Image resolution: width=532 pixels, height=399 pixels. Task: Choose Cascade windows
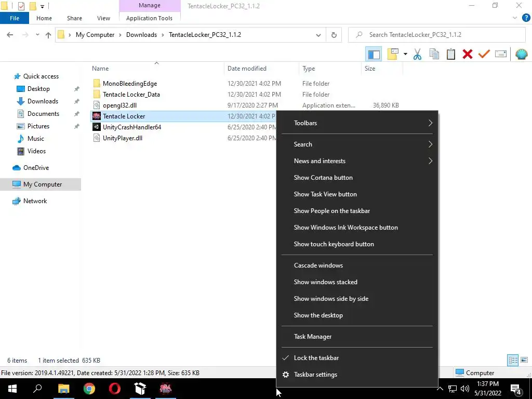pyautogui.click(x=357, y=265)
